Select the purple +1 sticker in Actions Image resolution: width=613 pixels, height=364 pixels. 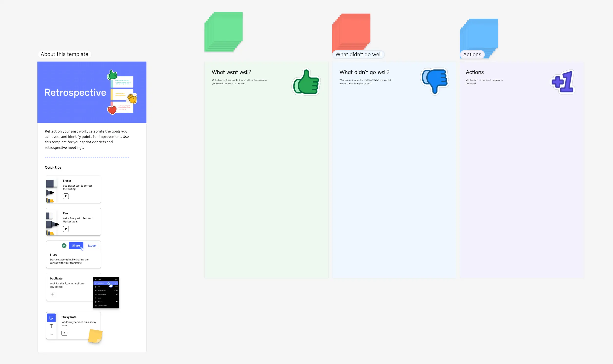pos(563,82)
